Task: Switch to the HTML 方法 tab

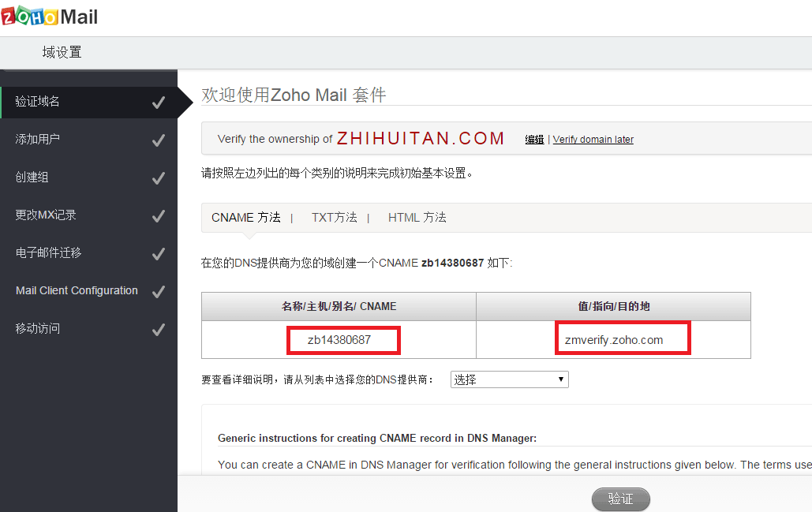Action: (x=417, y=218)
